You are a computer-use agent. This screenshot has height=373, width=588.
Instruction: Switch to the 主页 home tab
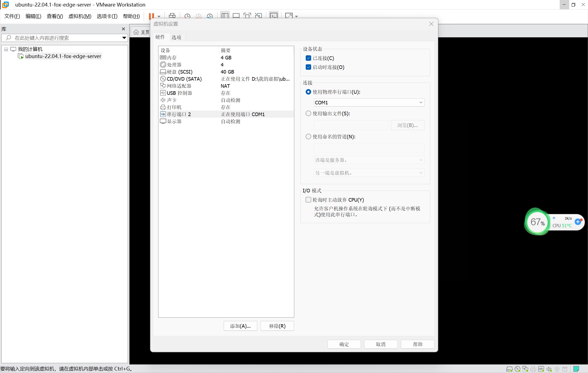point(141,32)
